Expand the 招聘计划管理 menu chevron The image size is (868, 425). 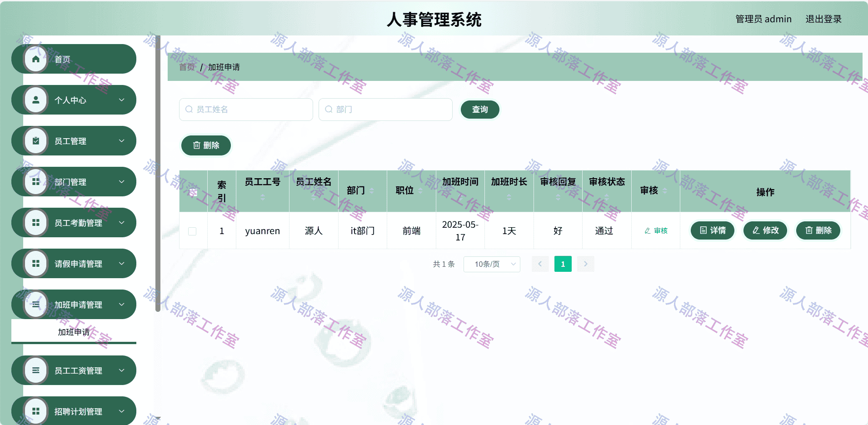point(121,411)
